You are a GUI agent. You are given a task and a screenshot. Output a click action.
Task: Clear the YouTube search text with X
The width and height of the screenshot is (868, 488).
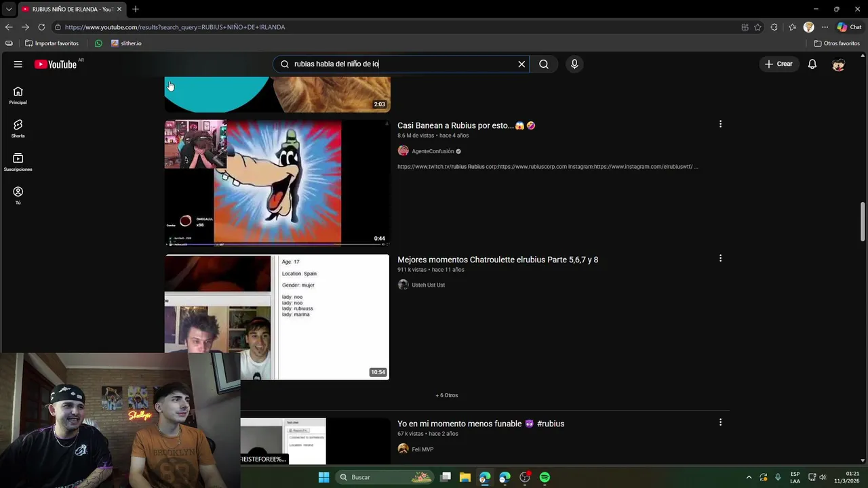521,64
